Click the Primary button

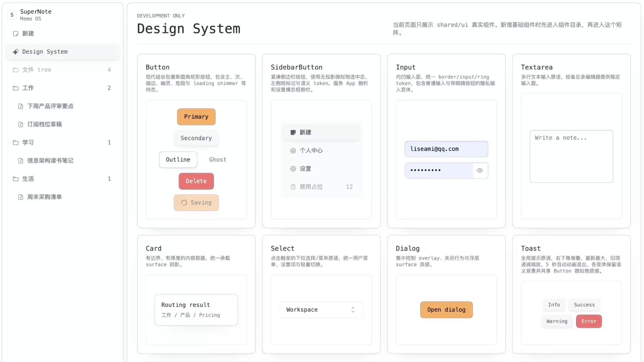(196, 117)
